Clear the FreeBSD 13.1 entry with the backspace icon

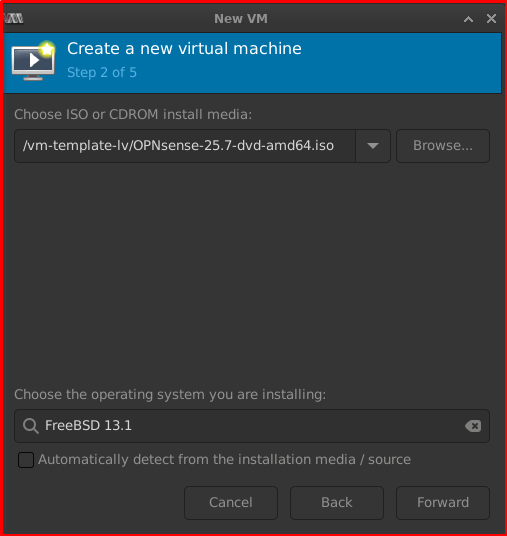pyautogui.click(x=473, y=426)
